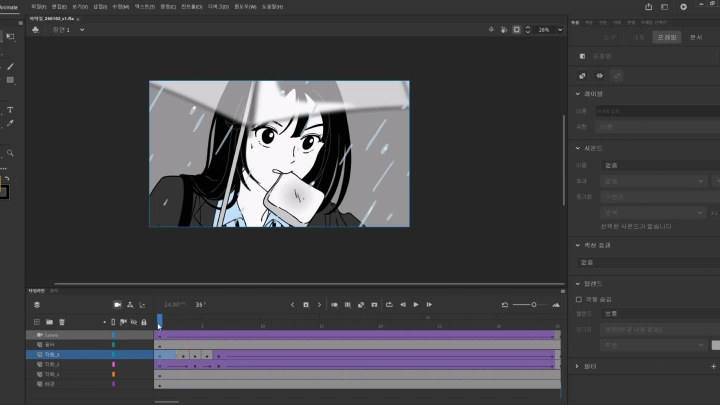Enable the blend hide checkbox in properties
The width and height of the screenshot is (720, 405).
(x=579, y=298)
